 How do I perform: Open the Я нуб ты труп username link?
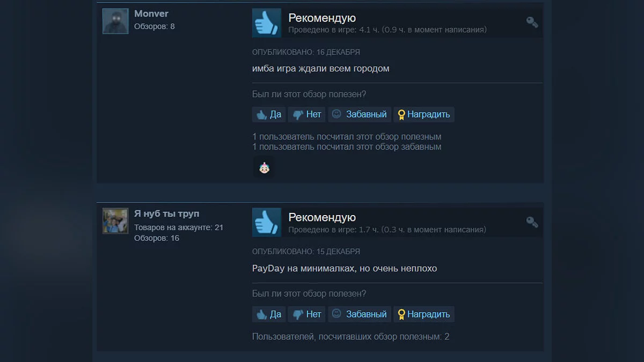166,213
